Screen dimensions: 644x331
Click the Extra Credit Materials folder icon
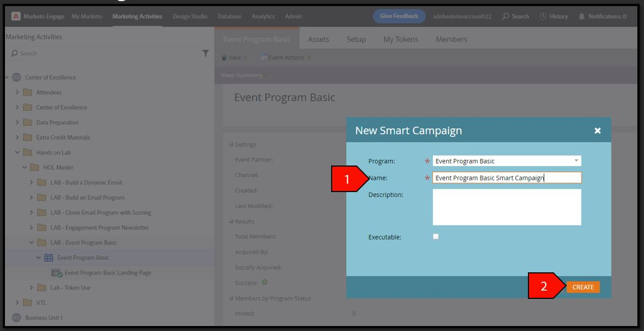(x=28, y=137)
